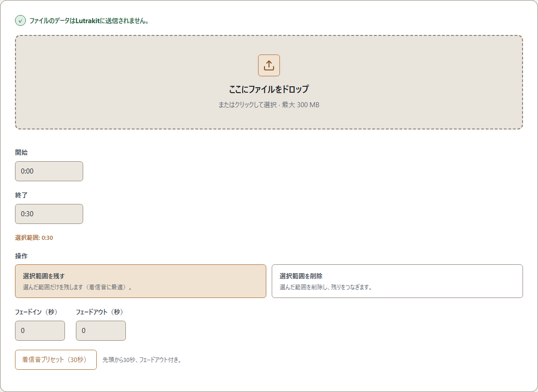Click the green checkmark privacy icon

[x=20, y=20]
